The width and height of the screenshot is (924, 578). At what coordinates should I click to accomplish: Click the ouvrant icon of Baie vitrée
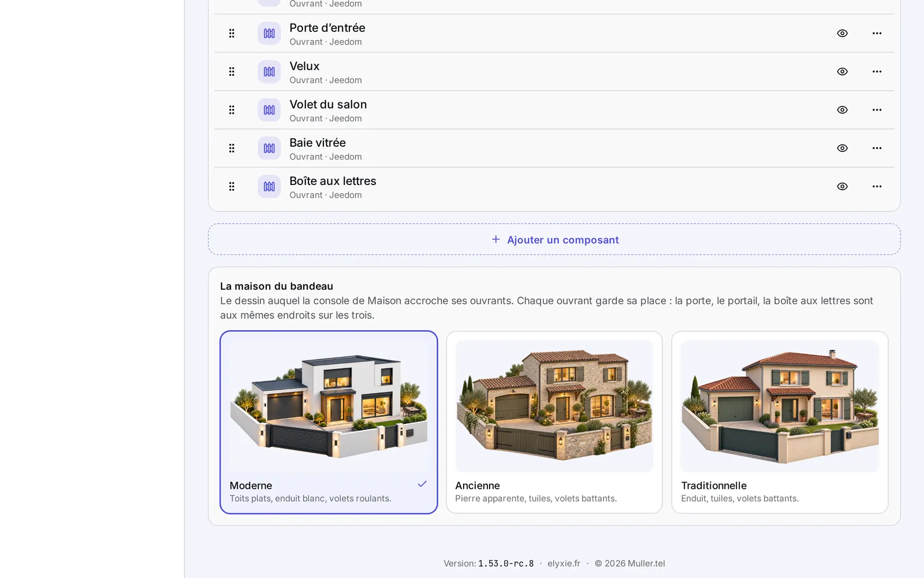click(x=269, y=148)
